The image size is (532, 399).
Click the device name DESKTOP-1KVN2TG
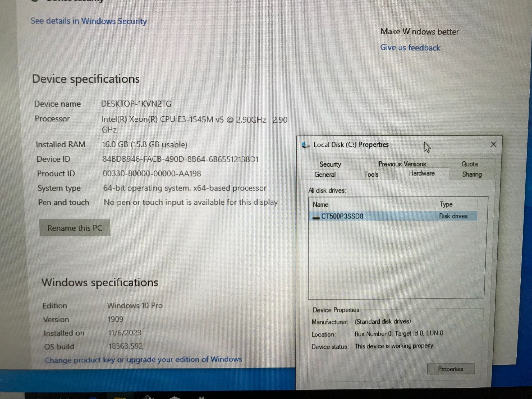(136, 104)
